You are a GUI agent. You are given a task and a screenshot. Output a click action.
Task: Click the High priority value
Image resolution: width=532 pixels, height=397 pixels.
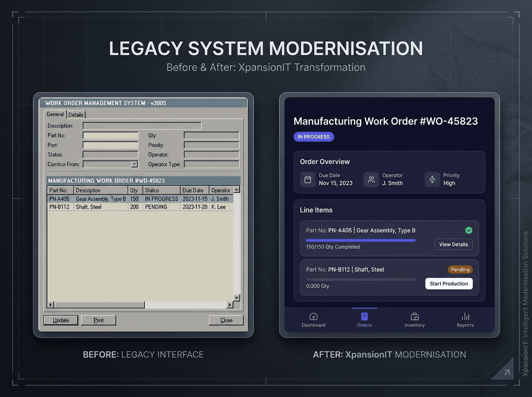[x=449, y=183]
